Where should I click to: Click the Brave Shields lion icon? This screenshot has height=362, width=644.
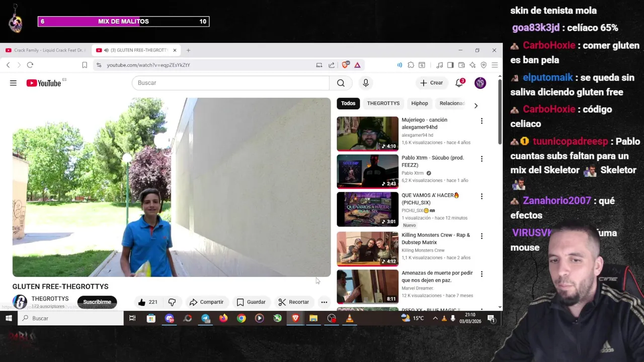tap(346, 65)
